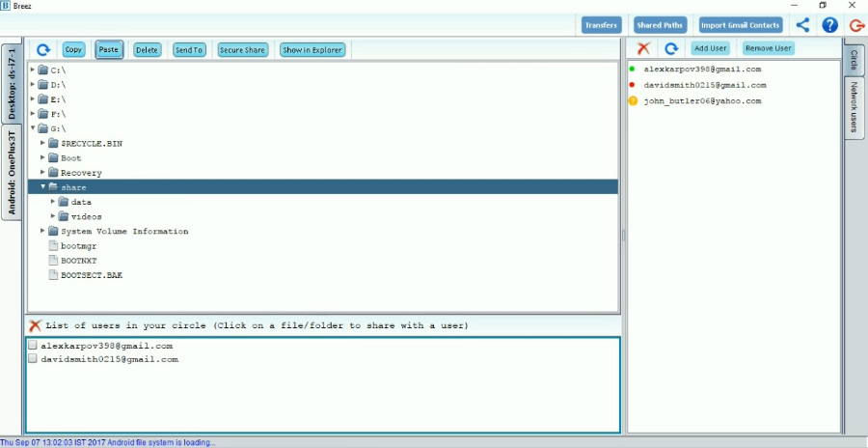Click the red X beside List of users

(x=35, y=325)
